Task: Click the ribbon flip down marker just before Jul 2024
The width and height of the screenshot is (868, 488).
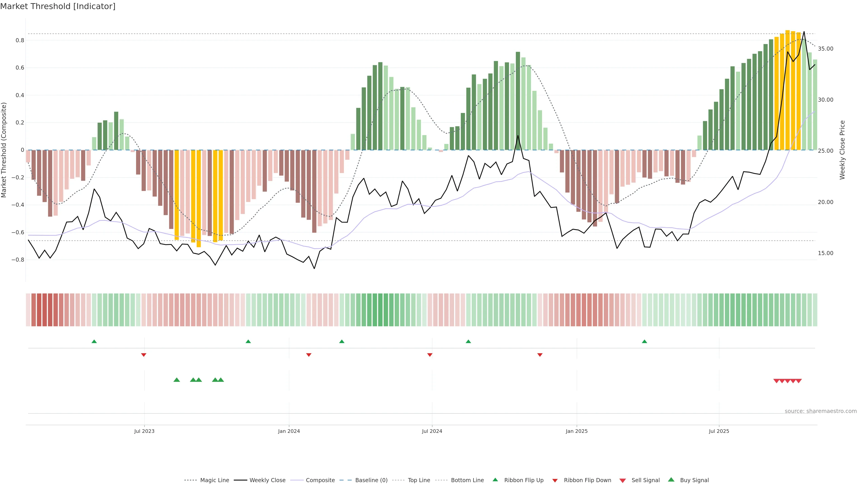Action: tap(430, 355)
